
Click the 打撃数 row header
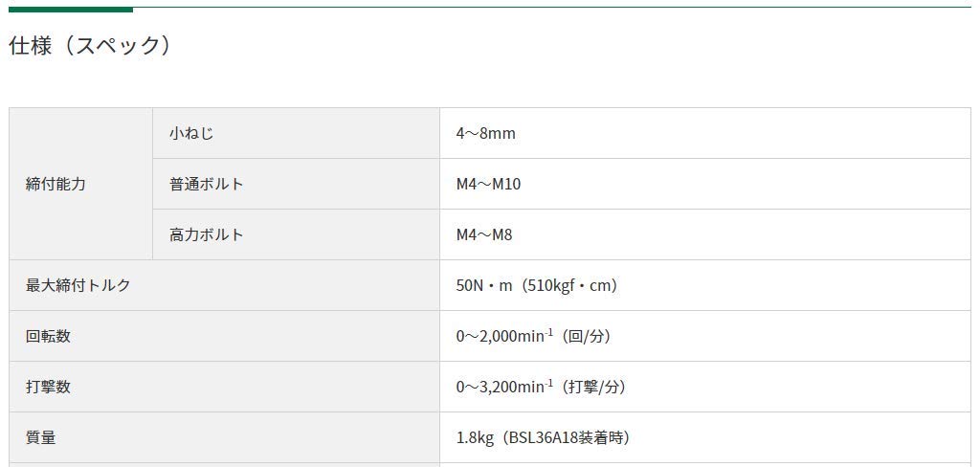(x=224, y=387)
